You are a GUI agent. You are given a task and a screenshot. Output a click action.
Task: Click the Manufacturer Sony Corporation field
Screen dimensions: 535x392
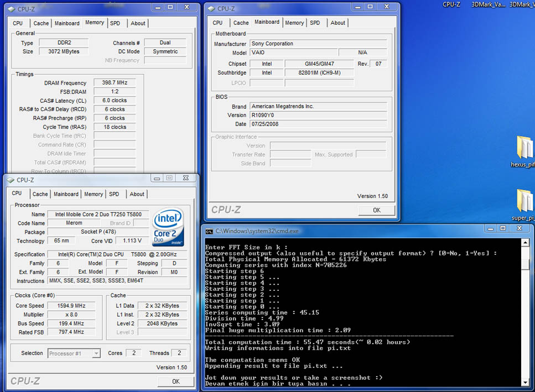click(318, 44)
